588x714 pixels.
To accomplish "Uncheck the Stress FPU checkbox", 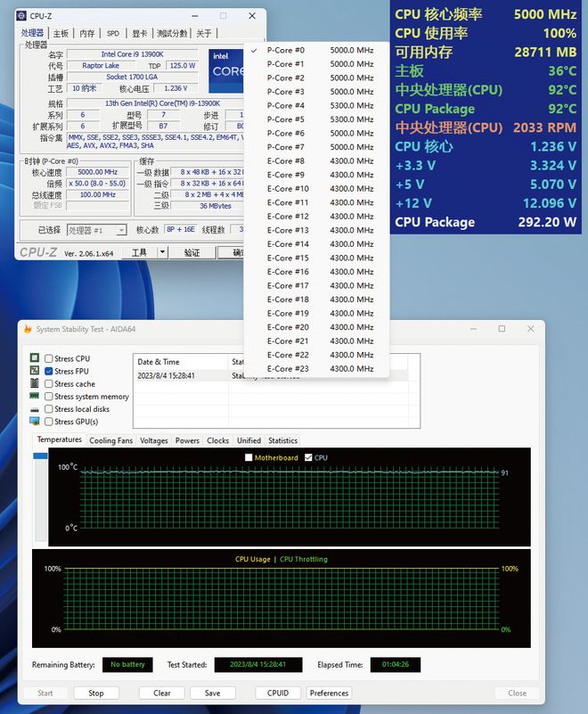I will pyautogui.click(x=49, y=371).
